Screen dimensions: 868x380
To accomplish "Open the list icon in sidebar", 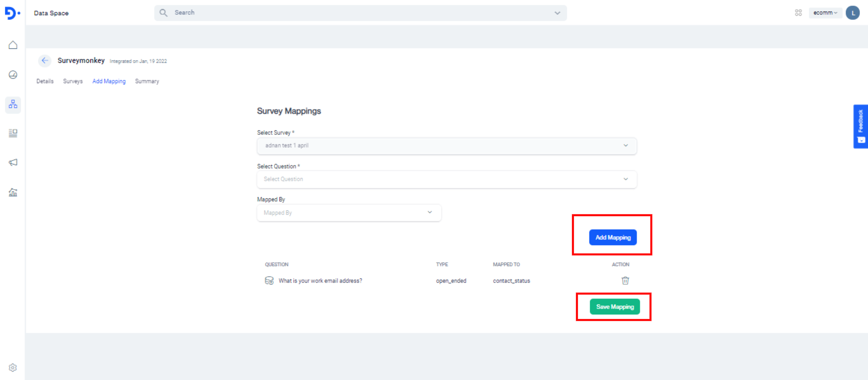I will coord(13,133).
